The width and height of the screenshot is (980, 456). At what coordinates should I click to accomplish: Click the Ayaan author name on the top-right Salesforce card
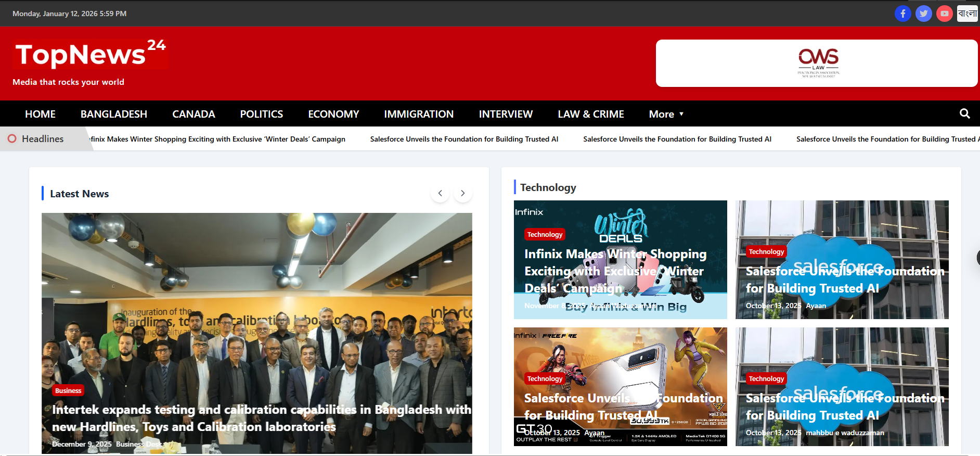point(816,306)
